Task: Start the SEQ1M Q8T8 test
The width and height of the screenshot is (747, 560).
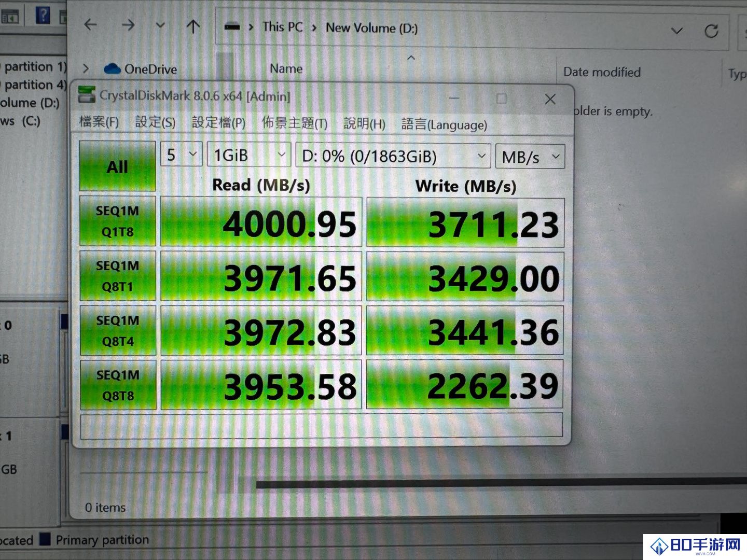Action: click(118, 385)
